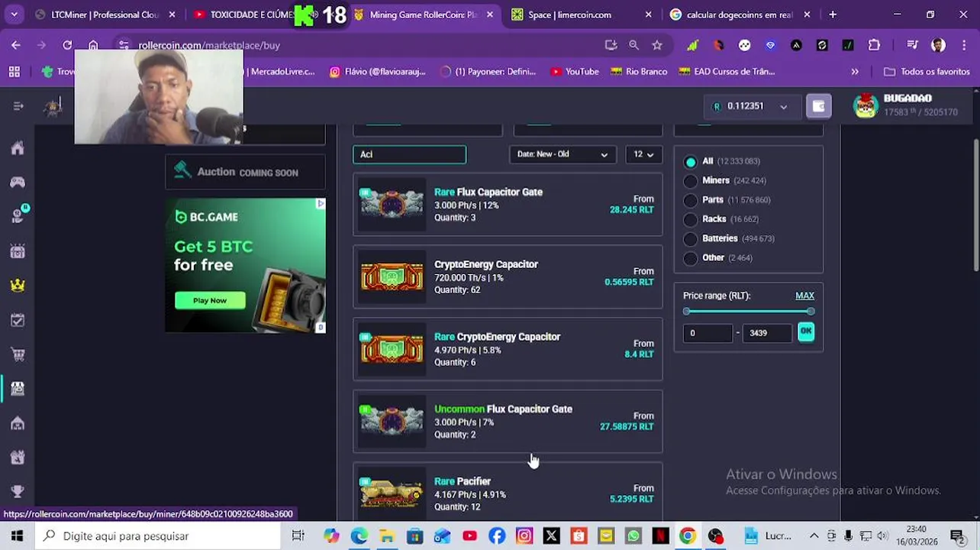
Task: Click Windows taskbar search box
Action: tap(157, 535)
